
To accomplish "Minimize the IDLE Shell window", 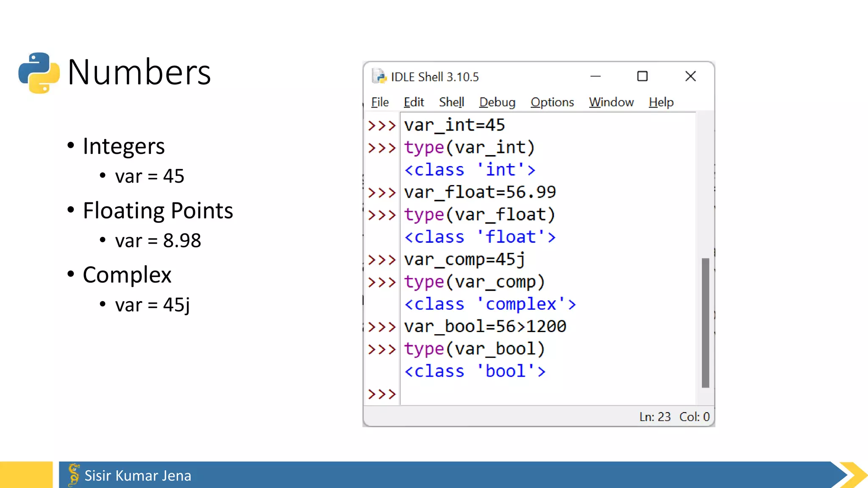I will coord(595,76).
